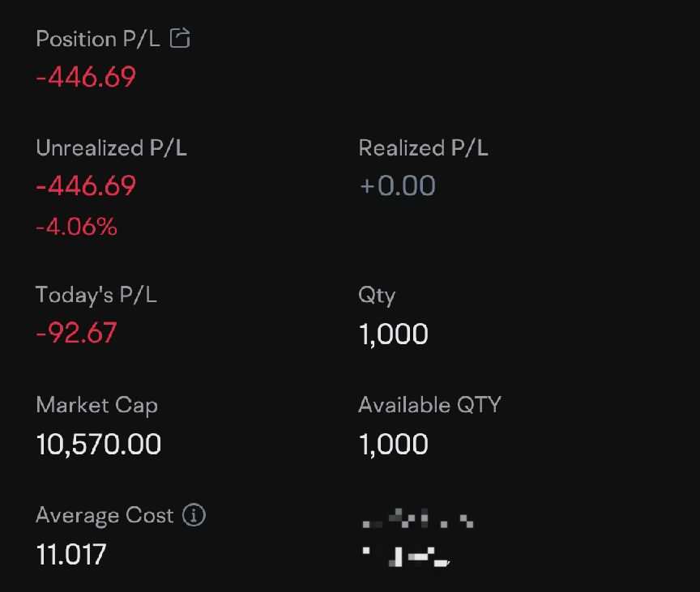700x592 pixels.
Task: Click the pixelated hidden field beside Average Cost
Action: coord(417,537)
